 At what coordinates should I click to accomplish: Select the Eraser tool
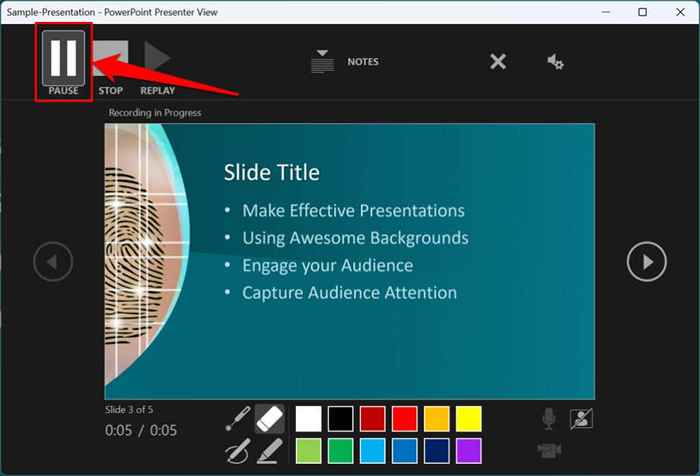pos(270,418)
